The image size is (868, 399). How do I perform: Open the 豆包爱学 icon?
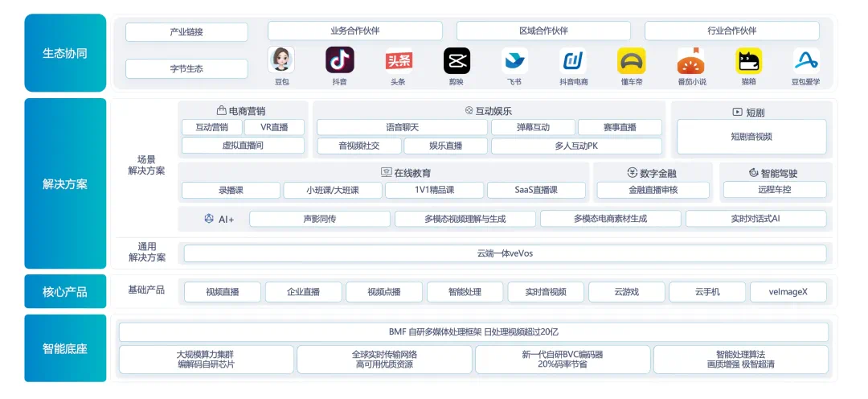point(807,60)
